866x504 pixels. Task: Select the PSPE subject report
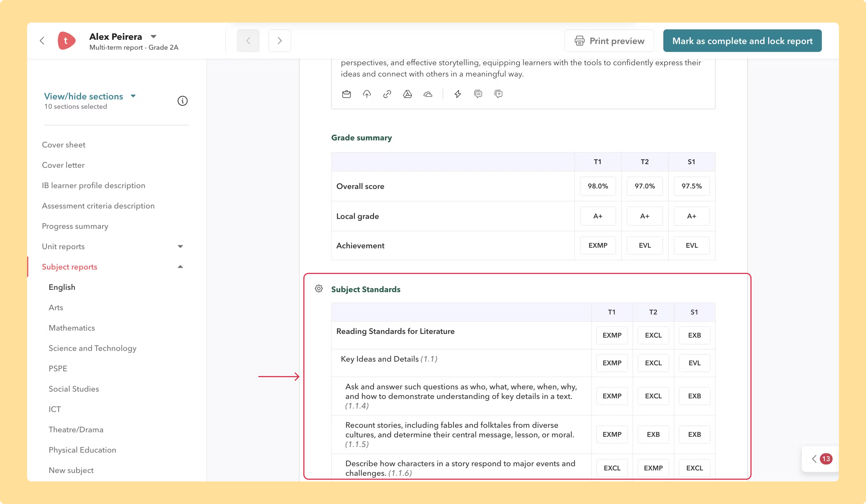[x=58, y=369]
